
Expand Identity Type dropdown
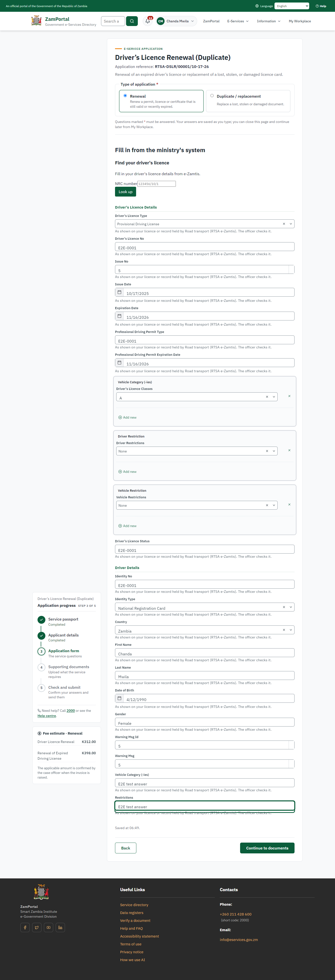click(x=291, y=607)
